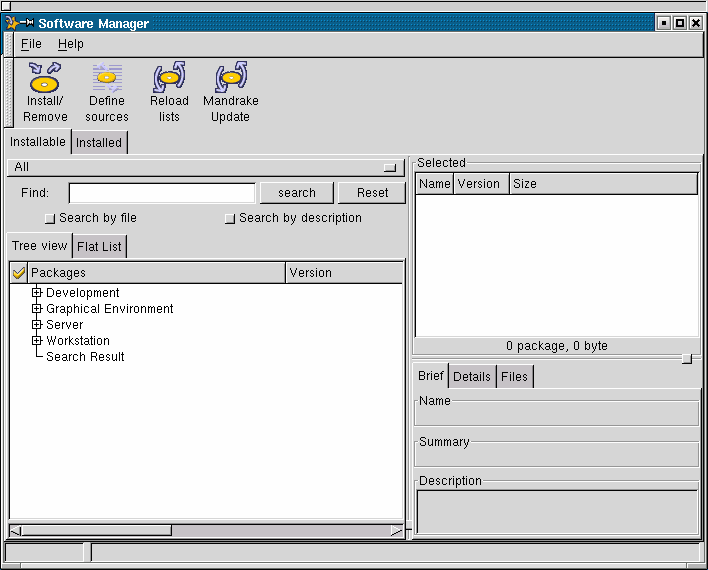This screenshot has width=708, height=570.
Task: Click the Find text field
Action: (x=162, y=193)
